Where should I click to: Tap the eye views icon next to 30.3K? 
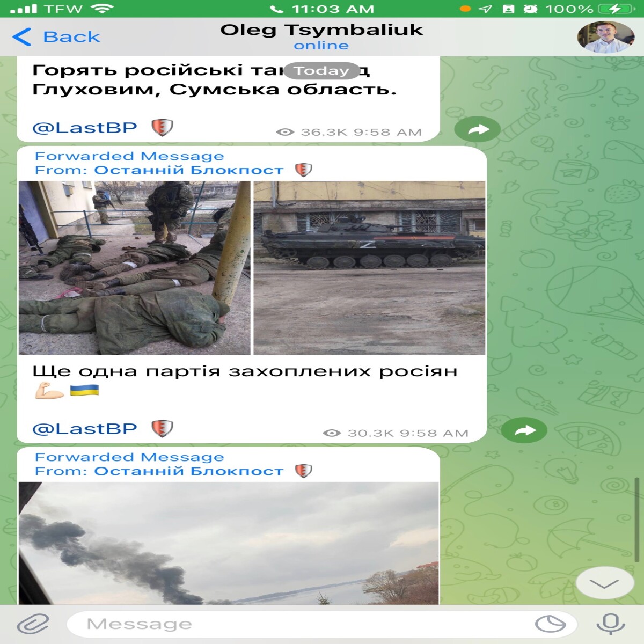[332, 433]
